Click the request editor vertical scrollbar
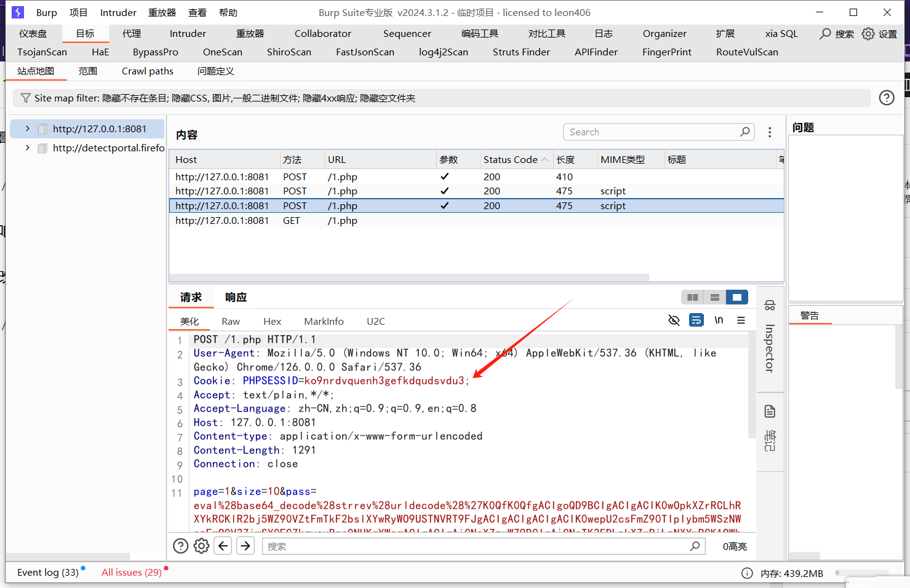 752,384
